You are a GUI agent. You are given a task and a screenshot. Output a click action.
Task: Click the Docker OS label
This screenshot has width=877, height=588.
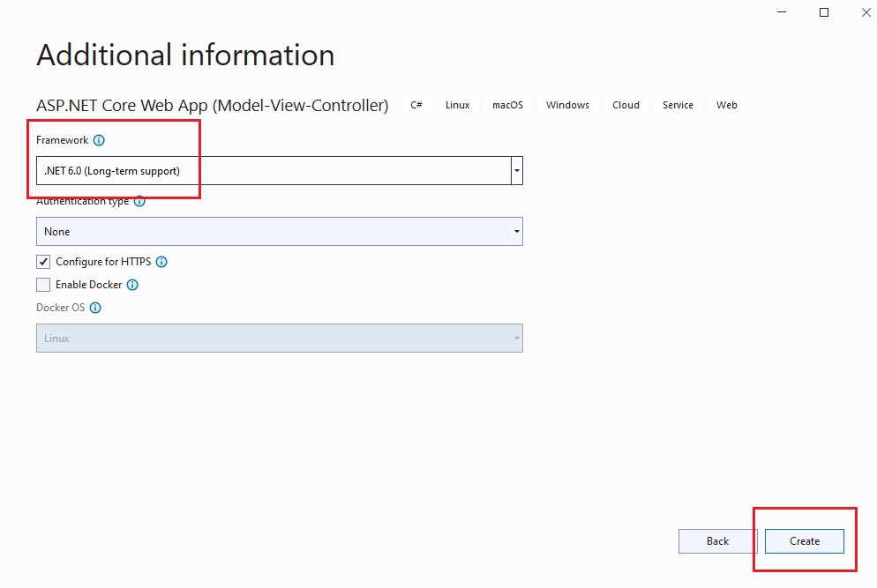coord(60,308)
